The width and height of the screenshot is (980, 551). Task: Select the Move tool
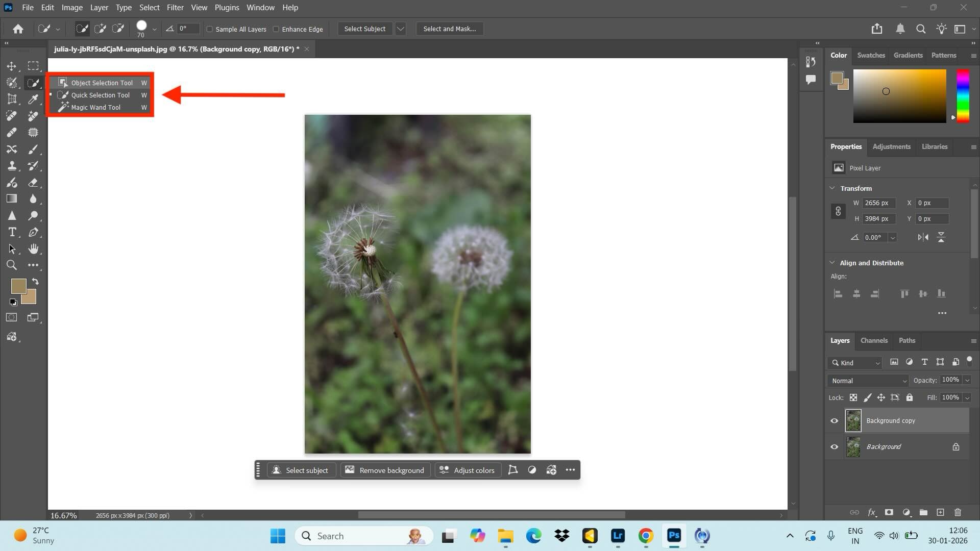pos(12,66)
